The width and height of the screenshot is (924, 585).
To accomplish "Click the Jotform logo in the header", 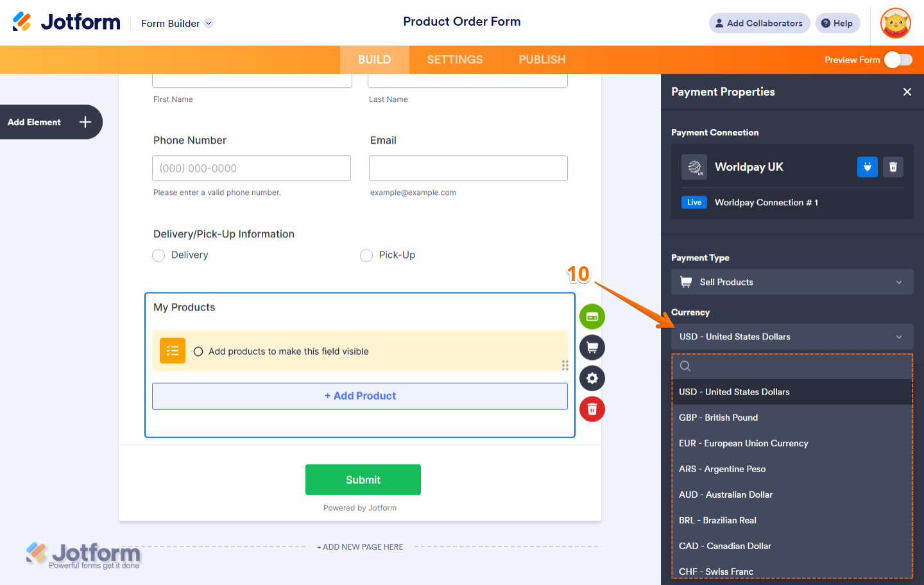I will [x=67, y=22].
